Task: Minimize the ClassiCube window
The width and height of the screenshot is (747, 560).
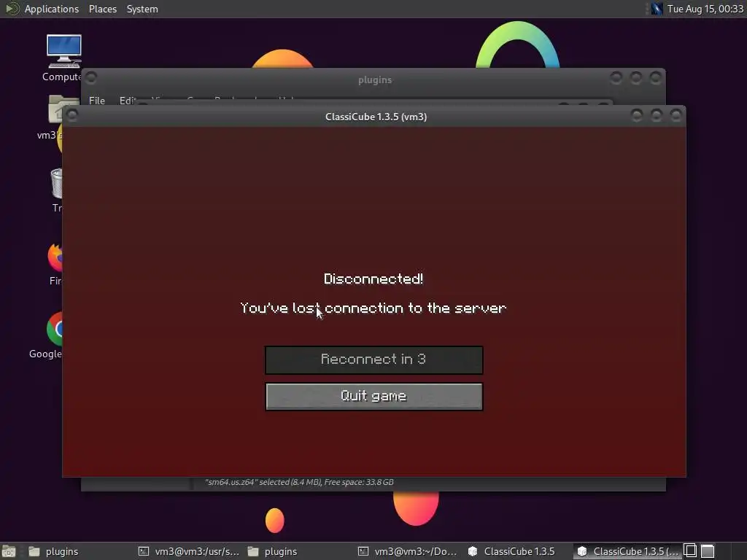Action: pos(636,115)
